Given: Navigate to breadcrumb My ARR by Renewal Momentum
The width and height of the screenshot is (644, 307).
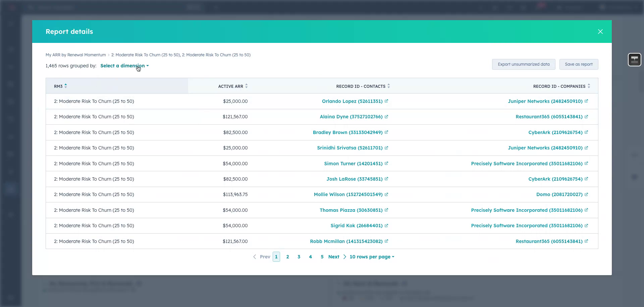Looking at the screenshot, I should pos(76,55).
